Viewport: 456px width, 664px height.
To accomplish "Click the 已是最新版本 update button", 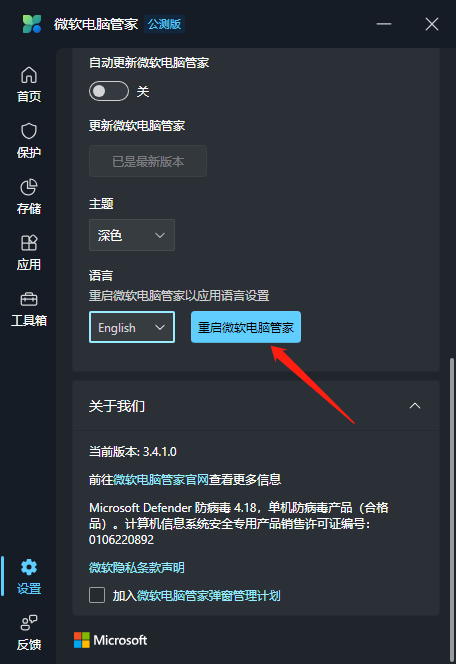I will coord(148,161).
